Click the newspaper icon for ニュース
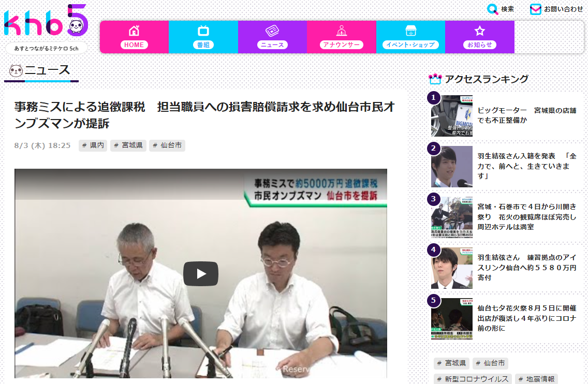Screen dimensions: 588x384 click(272, 31)
